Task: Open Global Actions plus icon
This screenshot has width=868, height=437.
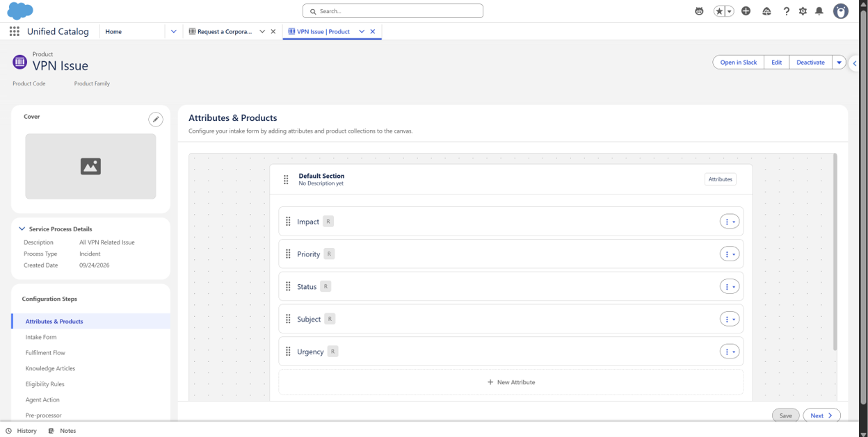Action: 746,11
